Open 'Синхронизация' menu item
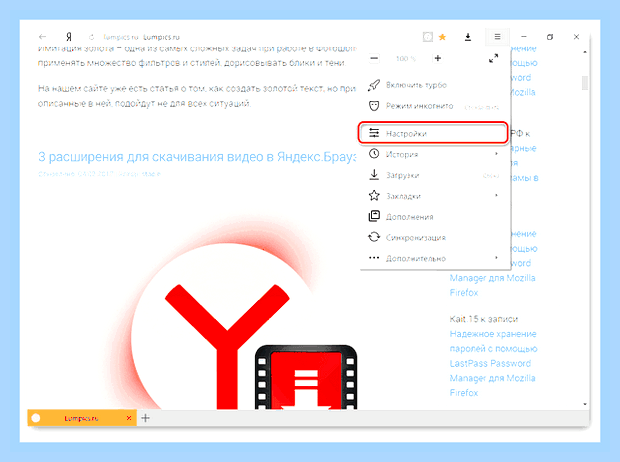Viewport: 620px width, 462px height. (433, 237)
